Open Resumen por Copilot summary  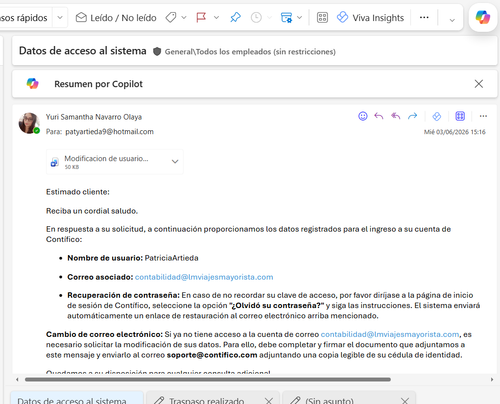click(x=98, y=84)
